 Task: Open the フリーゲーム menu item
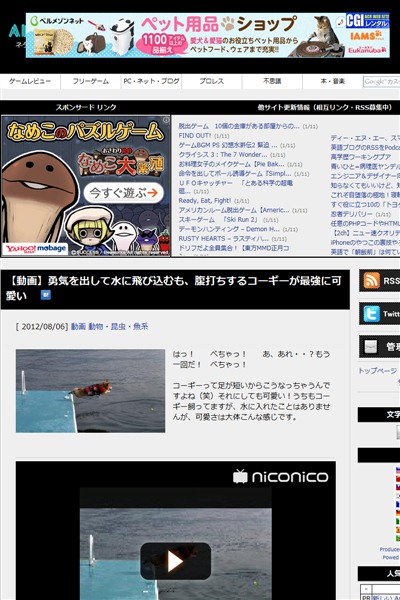click(91, 82)
